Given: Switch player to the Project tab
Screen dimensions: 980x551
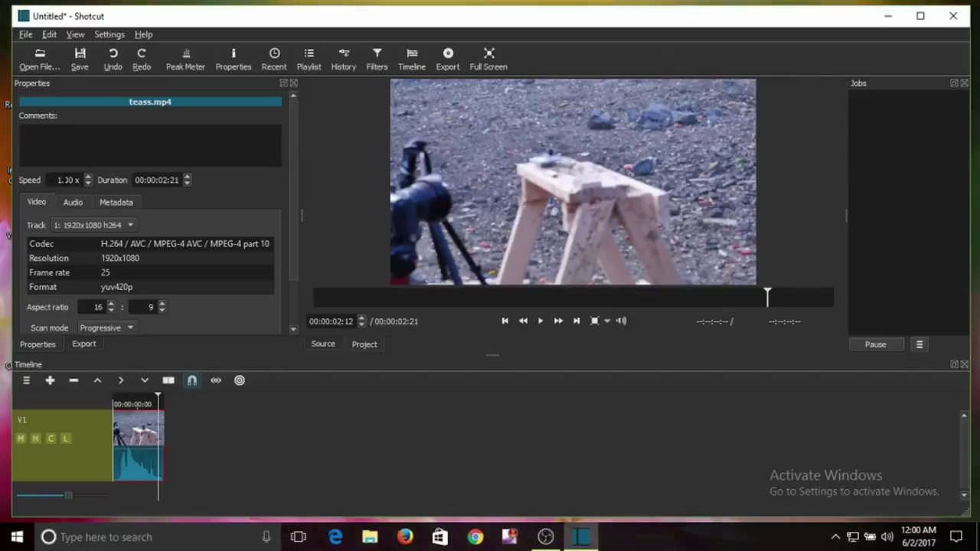Looking at the screenshot, I should (x=364, y=344).
